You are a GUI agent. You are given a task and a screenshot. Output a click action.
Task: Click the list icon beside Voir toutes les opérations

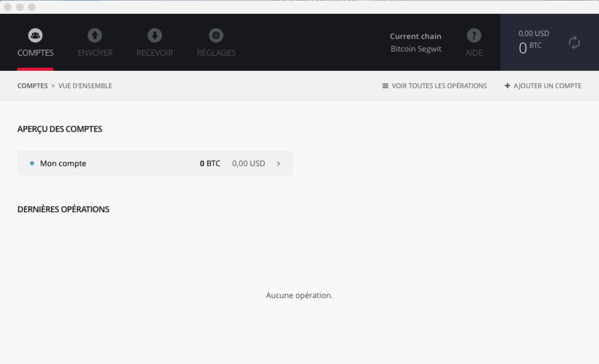(x=385, y=86)
